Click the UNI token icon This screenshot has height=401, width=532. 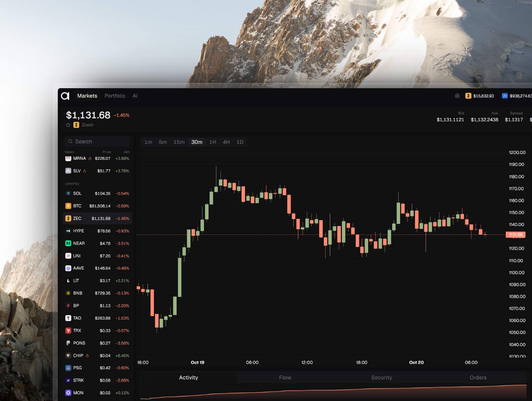coord(68,256)
